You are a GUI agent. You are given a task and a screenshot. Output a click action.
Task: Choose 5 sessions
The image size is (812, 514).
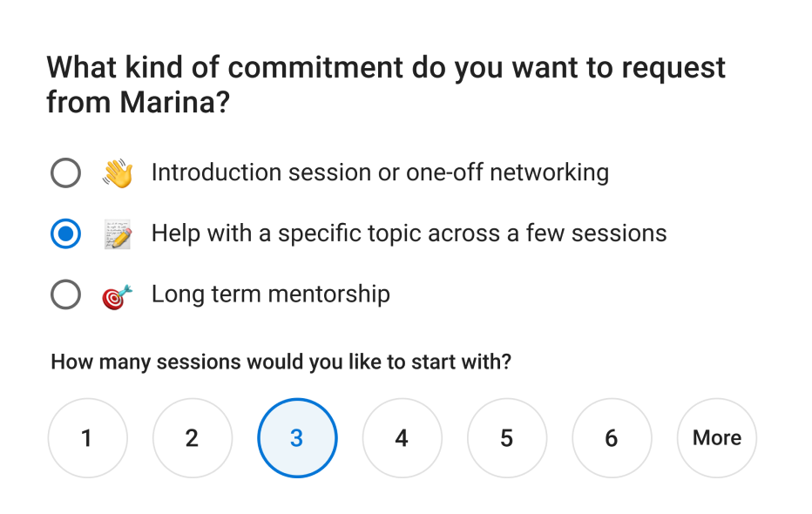507,438
